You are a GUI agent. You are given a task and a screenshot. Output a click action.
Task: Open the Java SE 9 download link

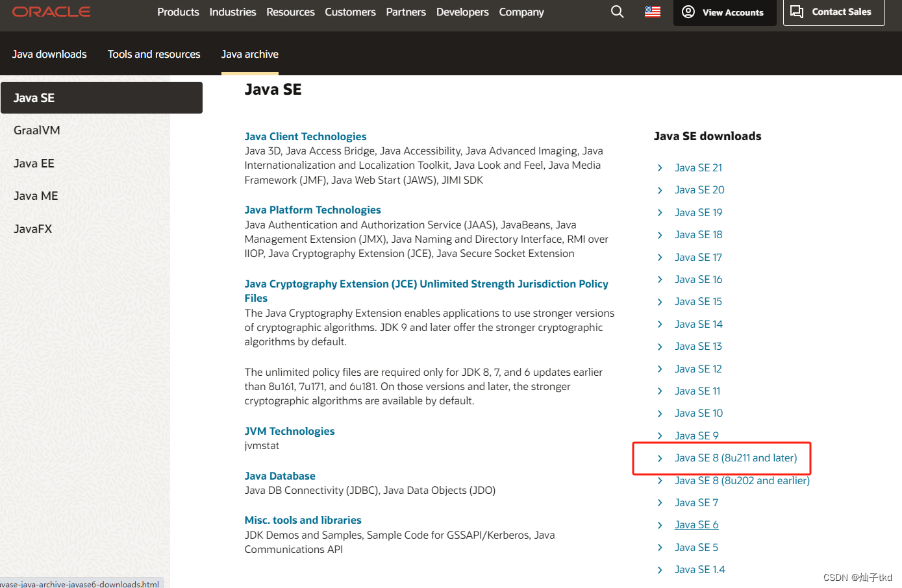(696, 436)
